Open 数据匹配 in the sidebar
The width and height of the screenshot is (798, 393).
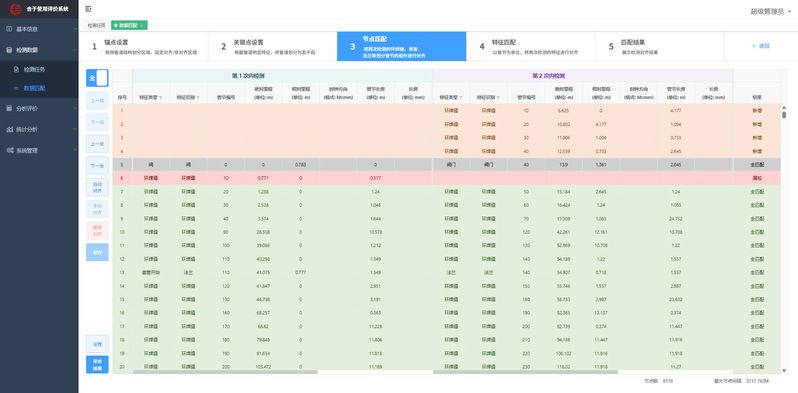pyautogui.click(x=39, y=89)
